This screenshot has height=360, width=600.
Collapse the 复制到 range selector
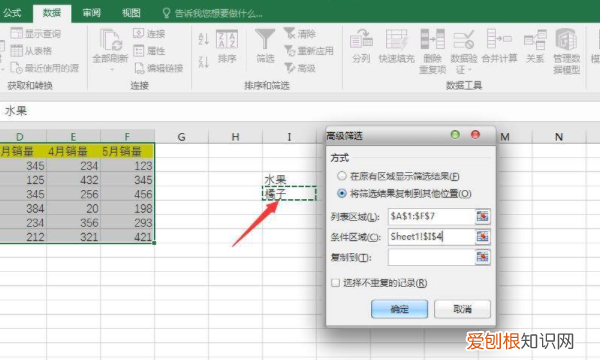tap(483, 257)
